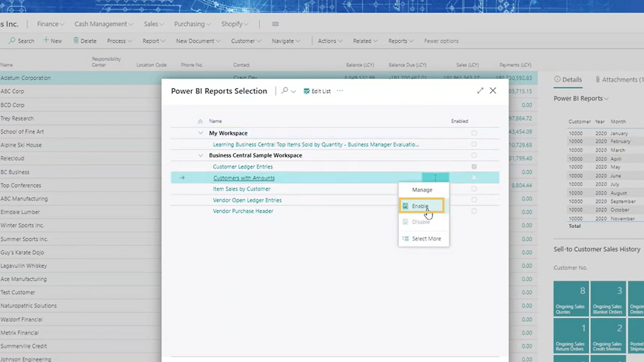Click the Delete trash icon
644x362 pixels.
point(76,40)
